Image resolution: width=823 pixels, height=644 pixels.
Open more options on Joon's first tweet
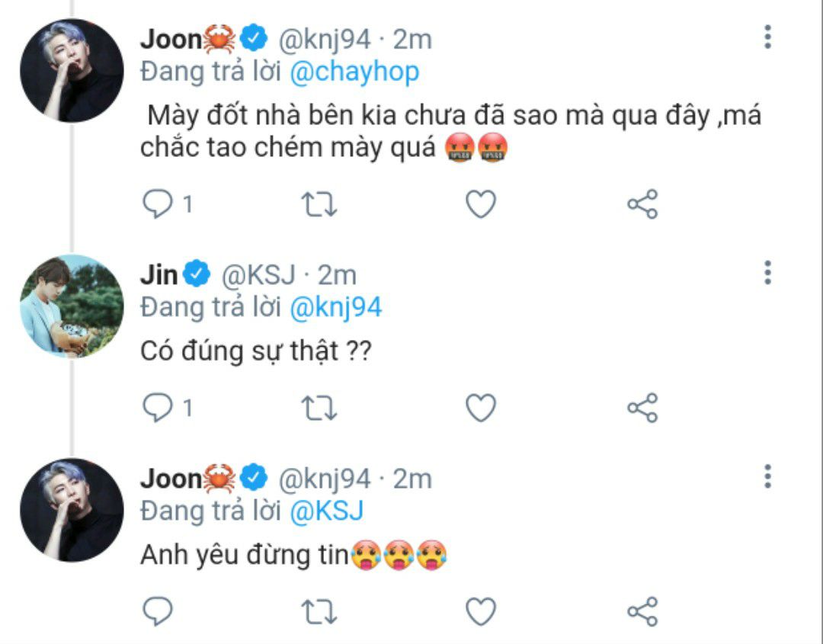[x=767, y=37]
